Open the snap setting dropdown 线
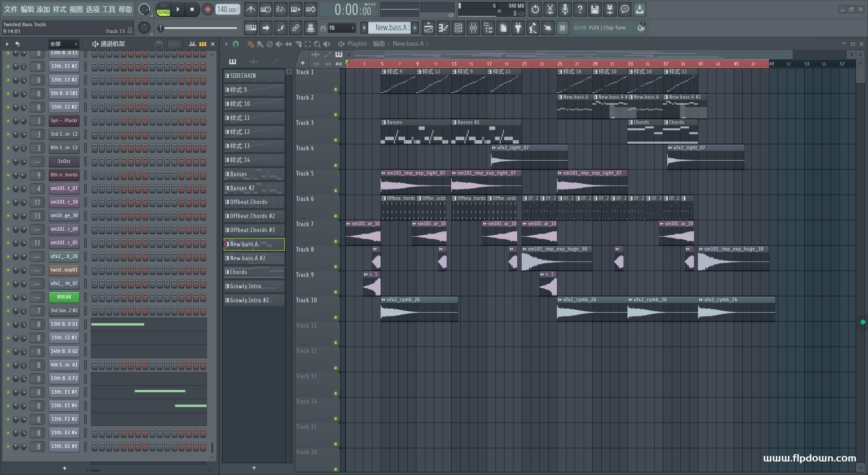The image size is (868, 475). 341,28
